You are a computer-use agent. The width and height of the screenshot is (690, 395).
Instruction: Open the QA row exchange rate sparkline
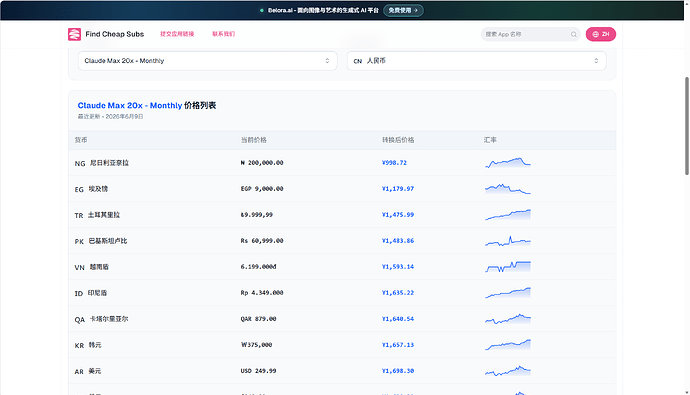tap(508, 319)
